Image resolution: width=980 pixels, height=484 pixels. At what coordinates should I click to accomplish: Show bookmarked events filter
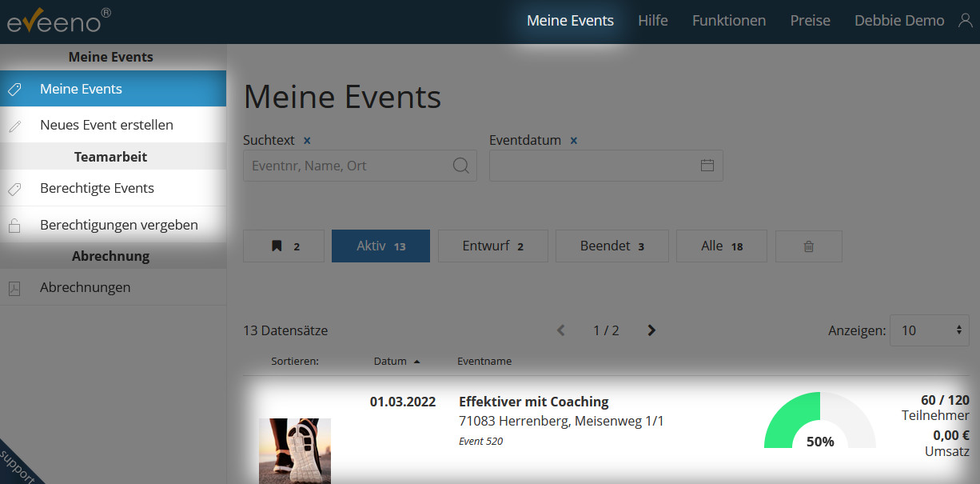(x=284, y=246)
